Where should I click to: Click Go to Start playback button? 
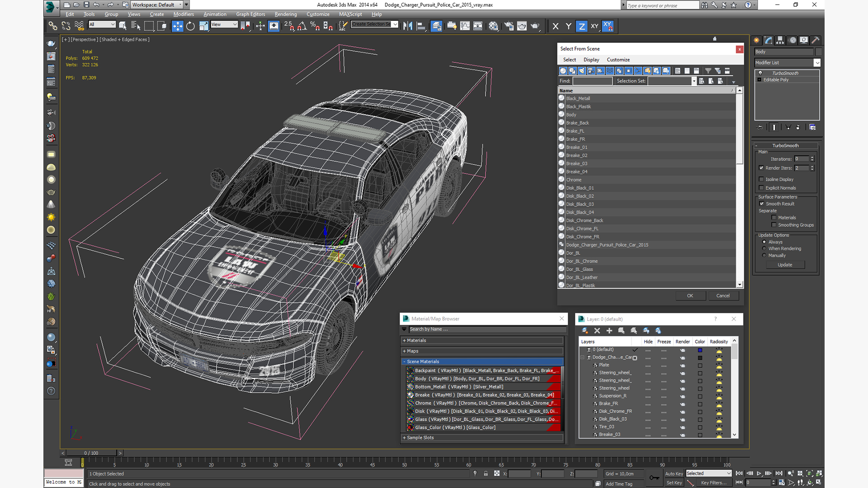tap(739, 474)
